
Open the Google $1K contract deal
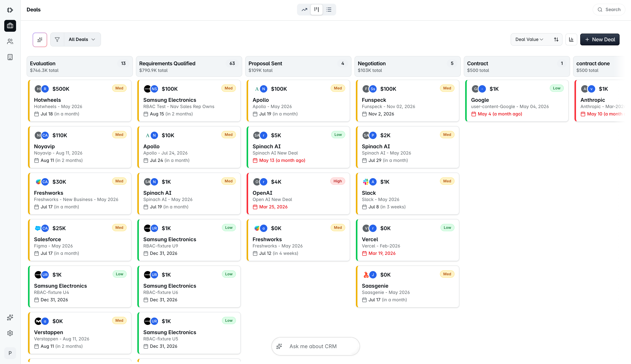(517, 101)
